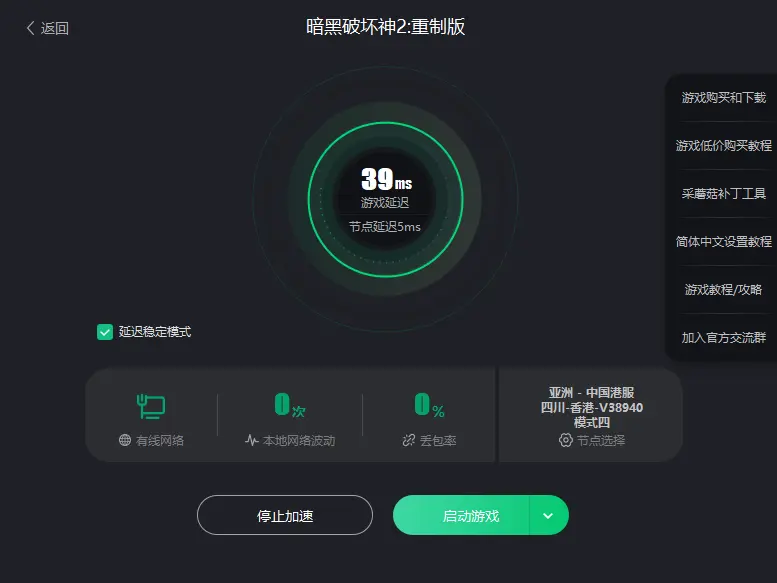777x583 pixels.
Task: Select 简体中文设置教程 from side panel
Action: click(x=723, y=242)
